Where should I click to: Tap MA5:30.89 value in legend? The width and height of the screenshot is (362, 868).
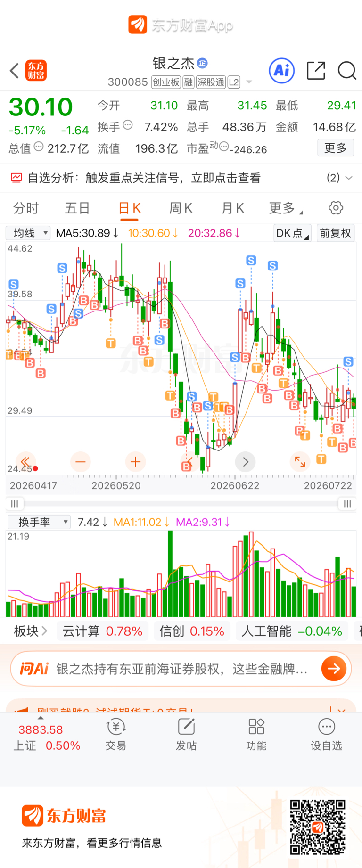87,233
